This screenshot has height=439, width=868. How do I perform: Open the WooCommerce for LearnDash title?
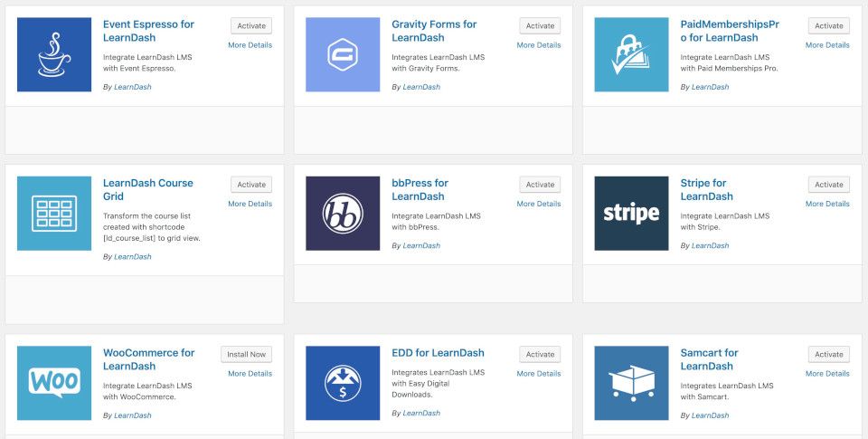click(x=149, y=359)
